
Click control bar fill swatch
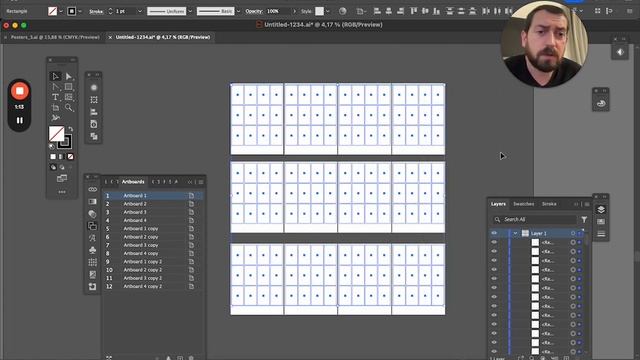[52, 11]
